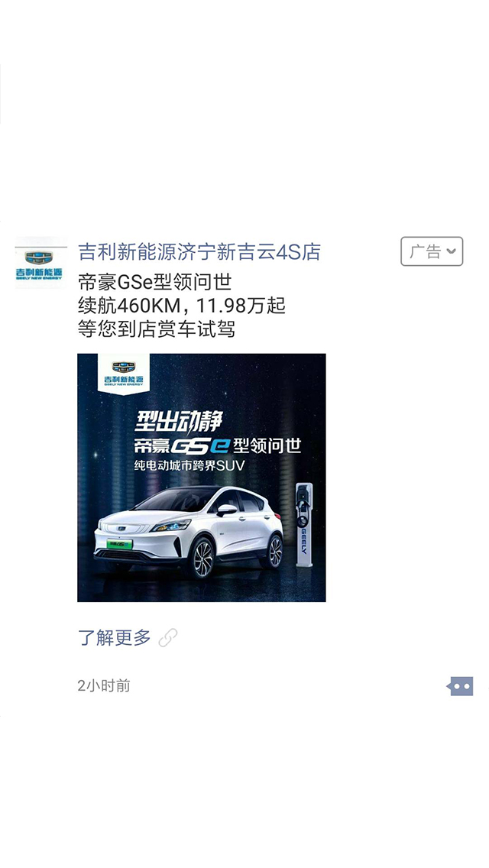Screen dimensions: 489x868
Task: Click the GEELY charging station in image
Action: click(x=303, y=525)
